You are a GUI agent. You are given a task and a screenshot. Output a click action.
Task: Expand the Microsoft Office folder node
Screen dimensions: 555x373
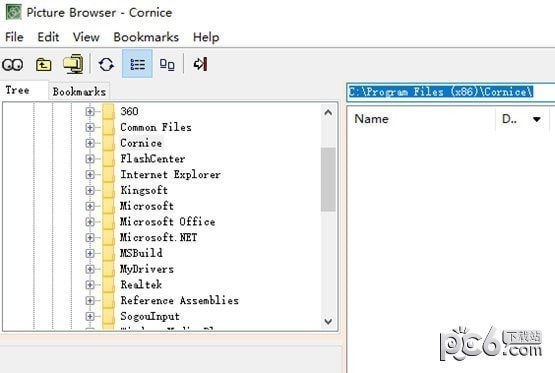pyautogui.click(x=90, y=222)
